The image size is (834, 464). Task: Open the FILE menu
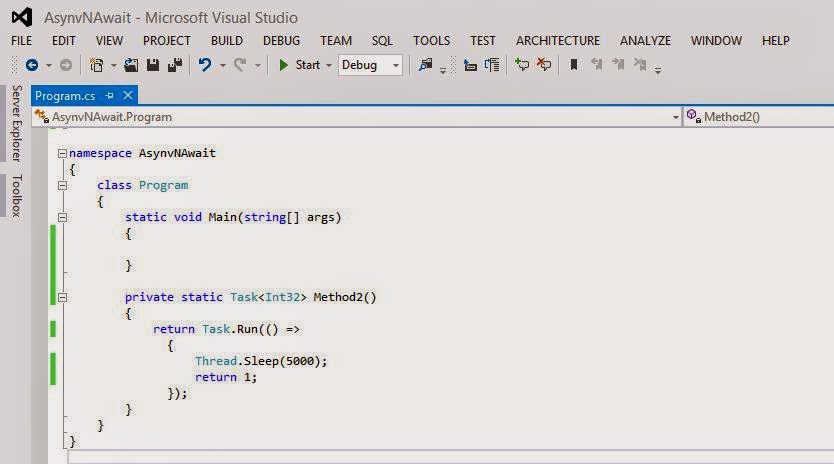(21, 41)
